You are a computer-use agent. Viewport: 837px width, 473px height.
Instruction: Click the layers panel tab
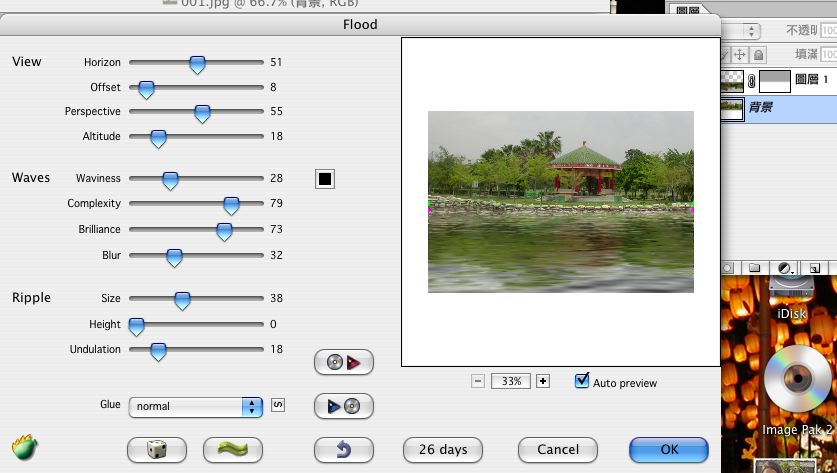coord(688,10)
